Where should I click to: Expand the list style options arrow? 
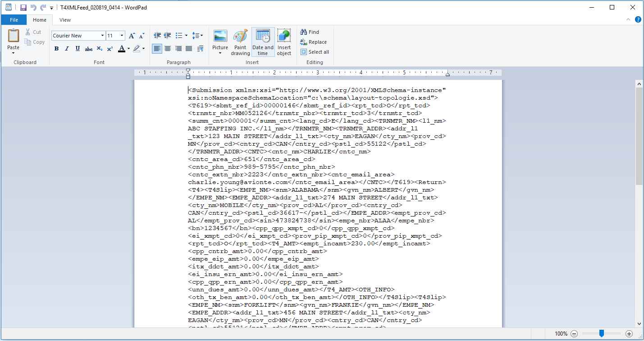pyautogui.click(x=186, y=35)
